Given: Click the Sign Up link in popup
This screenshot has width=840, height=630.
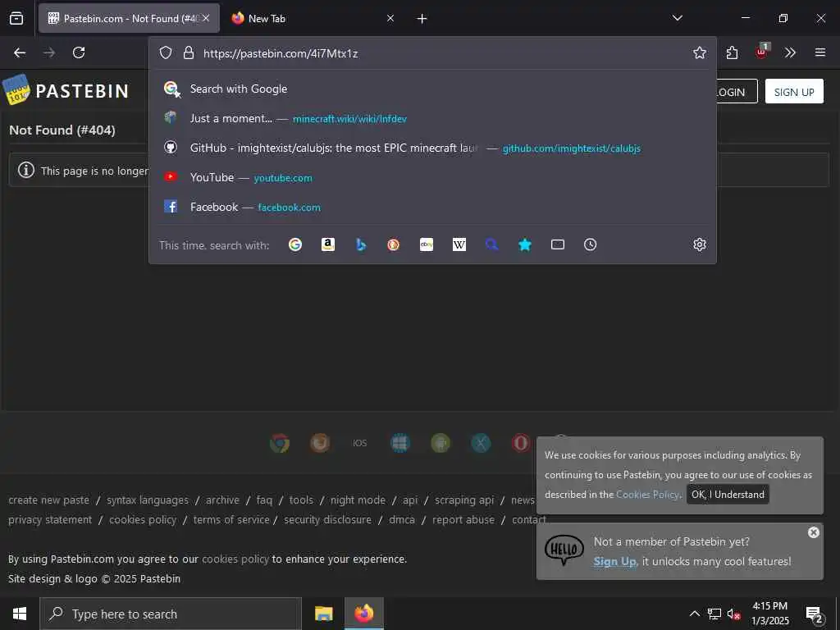Looking at the screenshot, I should click(x=614, y=561).
